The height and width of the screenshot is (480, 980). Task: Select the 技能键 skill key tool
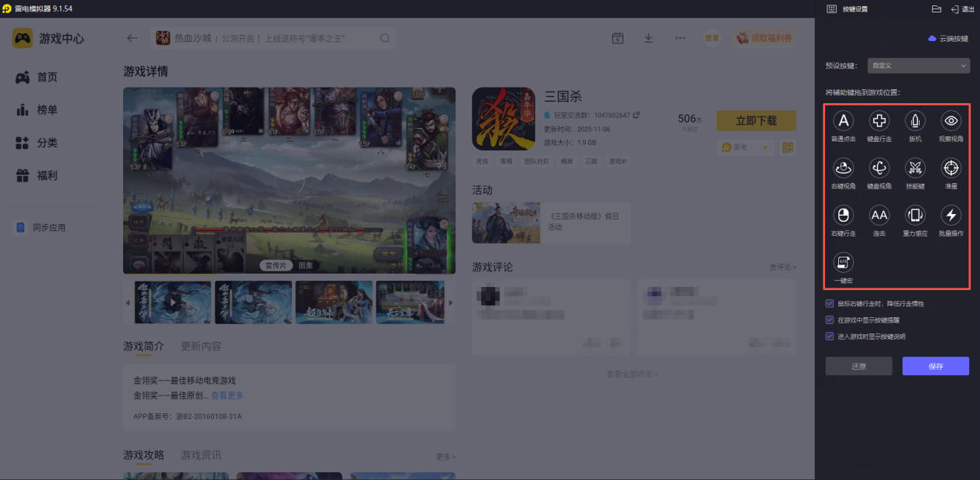(x=914, y=168)
